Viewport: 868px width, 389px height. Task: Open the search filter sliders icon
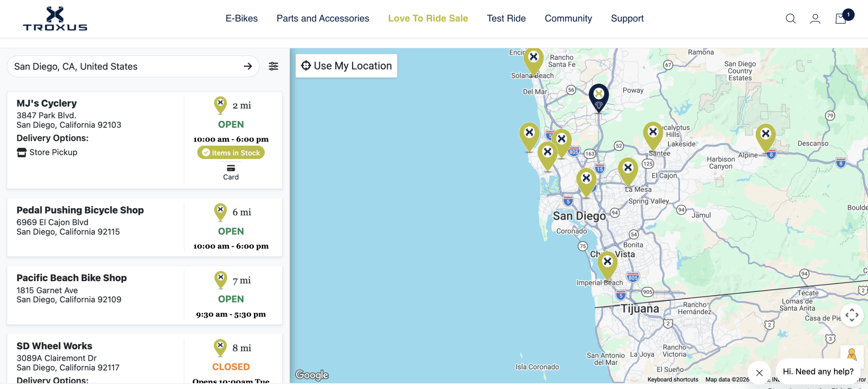273,66
